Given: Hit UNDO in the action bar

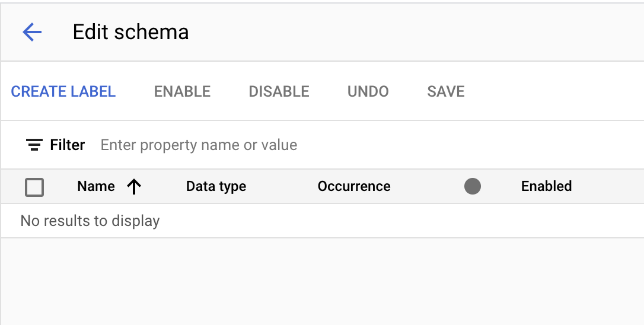Looking at the screenshot, I should [368, 91].
